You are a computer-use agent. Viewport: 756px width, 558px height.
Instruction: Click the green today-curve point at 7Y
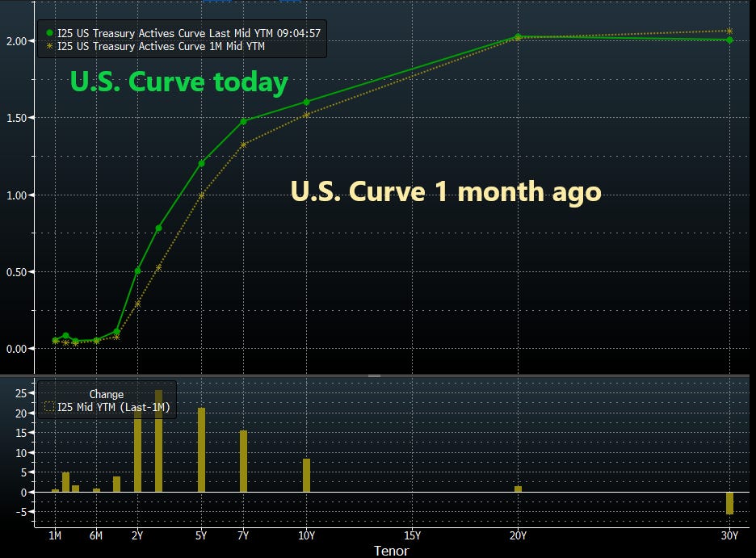point(243,121)
